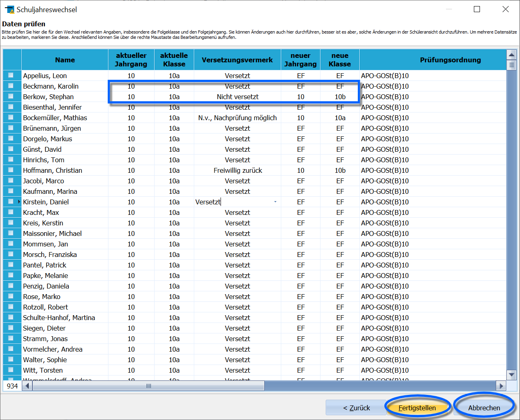Click the horizontal scrollbar right arrow

click(501, 386)
